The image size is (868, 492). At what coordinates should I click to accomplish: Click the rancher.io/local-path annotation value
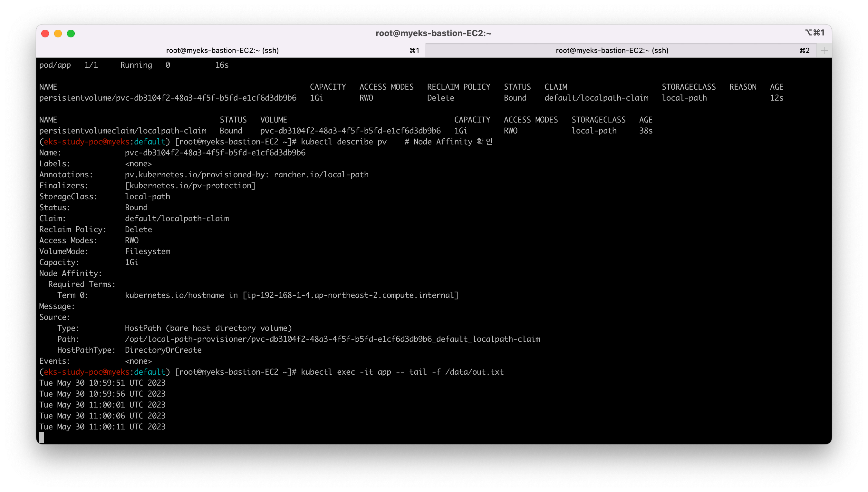tap(321, 175)
